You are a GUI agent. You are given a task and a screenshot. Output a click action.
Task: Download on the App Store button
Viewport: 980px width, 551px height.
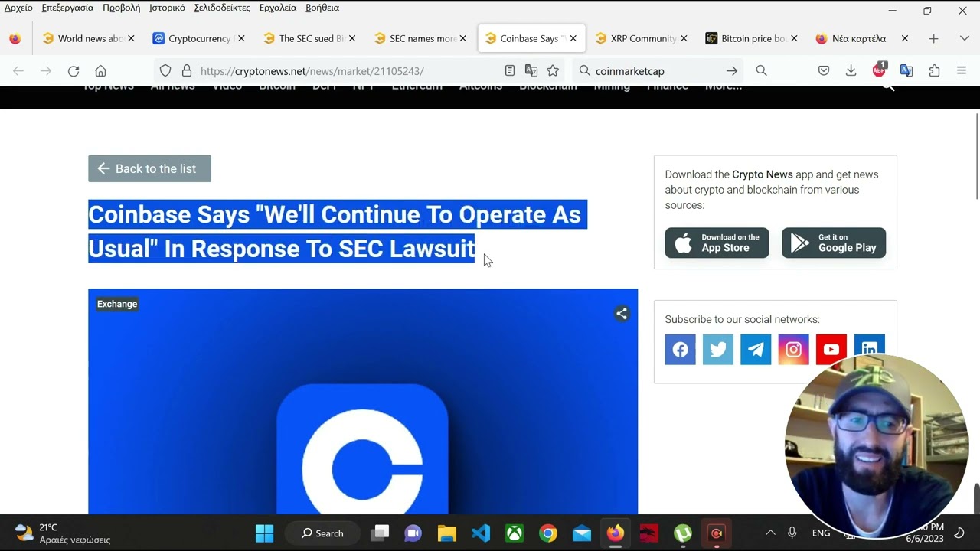pos(717,243)
